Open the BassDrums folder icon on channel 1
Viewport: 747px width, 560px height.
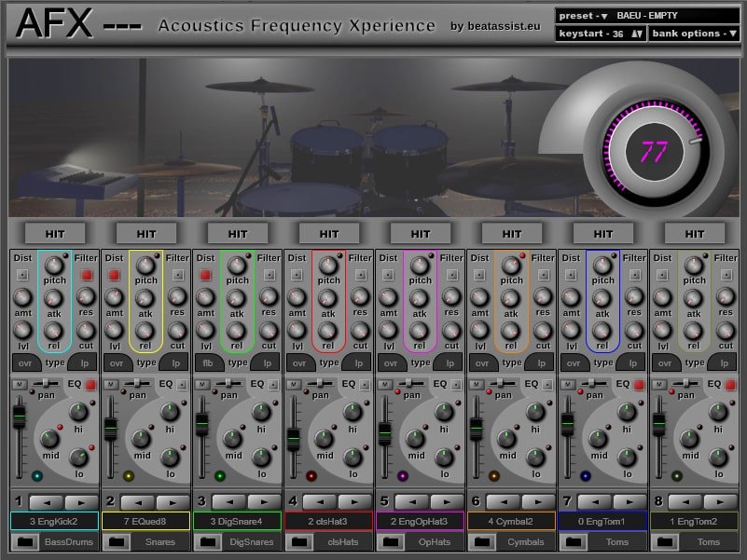pos(25,542)
